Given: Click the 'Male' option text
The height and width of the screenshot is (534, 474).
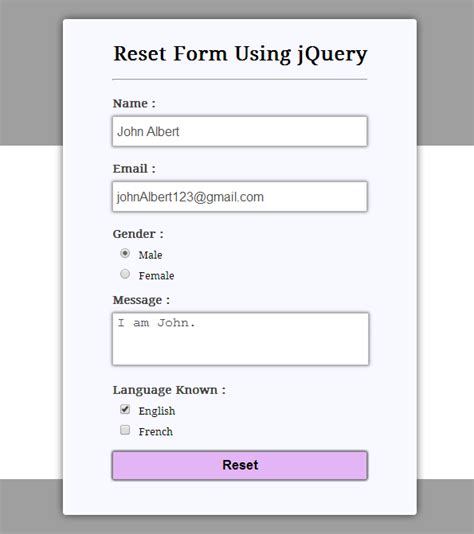Looking at the screenshot, I should (150, 255).
